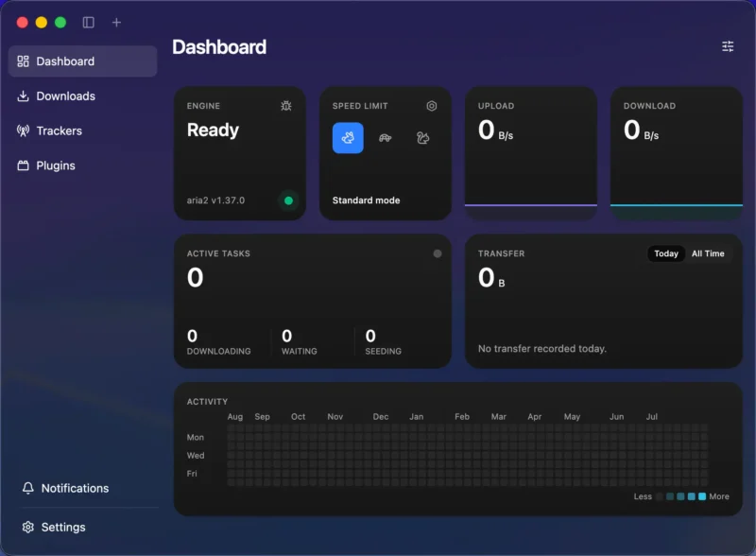This screenshot has width=756, height=556.
Task: Click the Download speed graph line
Action: [677, 205]
